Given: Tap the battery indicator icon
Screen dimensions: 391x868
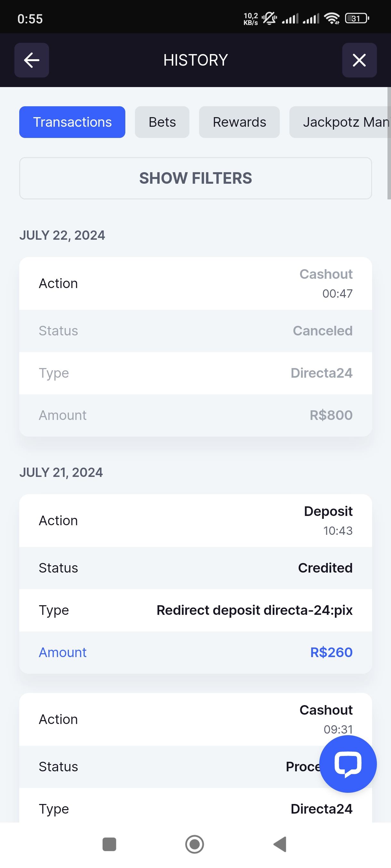Looking at the screenshot, I should tap(357, 18).
